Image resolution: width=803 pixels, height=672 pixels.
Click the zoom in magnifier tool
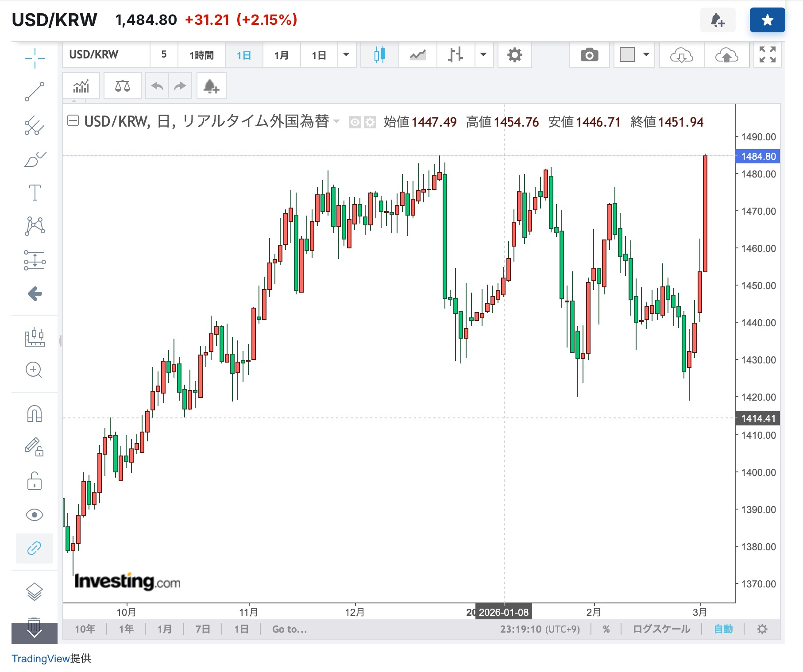tap(35, 370)
